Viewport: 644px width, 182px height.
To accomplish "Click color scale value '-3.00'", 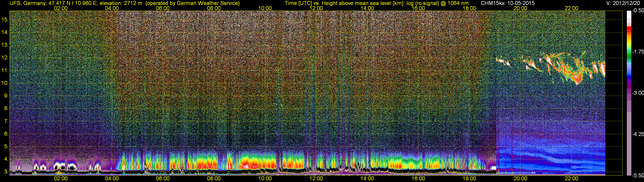I will [638, 93].
